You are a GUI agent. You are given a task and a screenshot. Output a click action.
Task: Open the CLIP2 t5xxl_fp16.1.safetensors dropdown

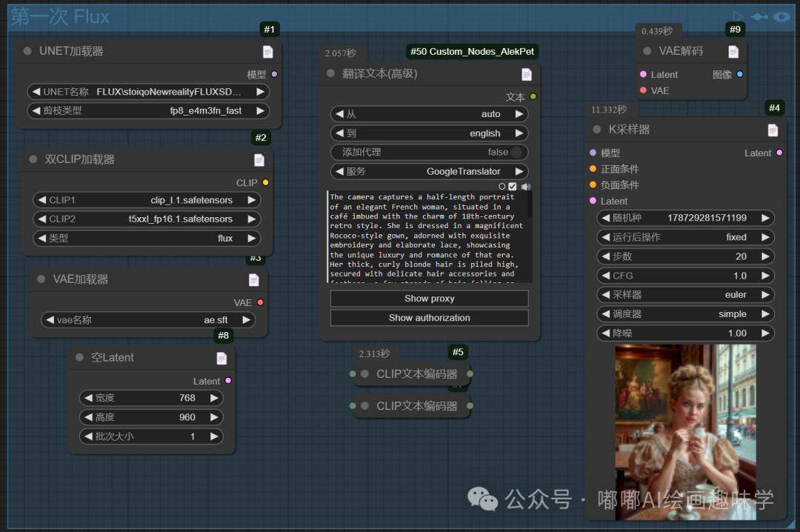coord(147,219)
